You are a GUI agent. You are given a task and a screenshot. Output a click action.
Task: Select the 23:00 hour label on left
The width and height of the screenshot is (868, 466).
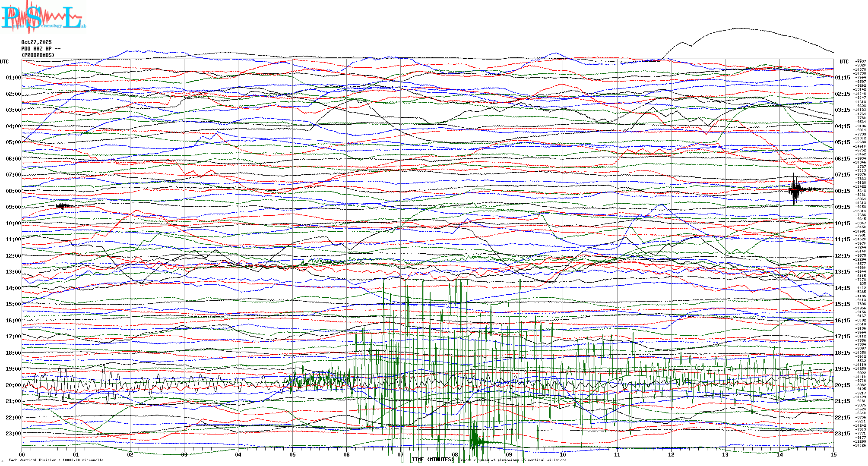13,434
